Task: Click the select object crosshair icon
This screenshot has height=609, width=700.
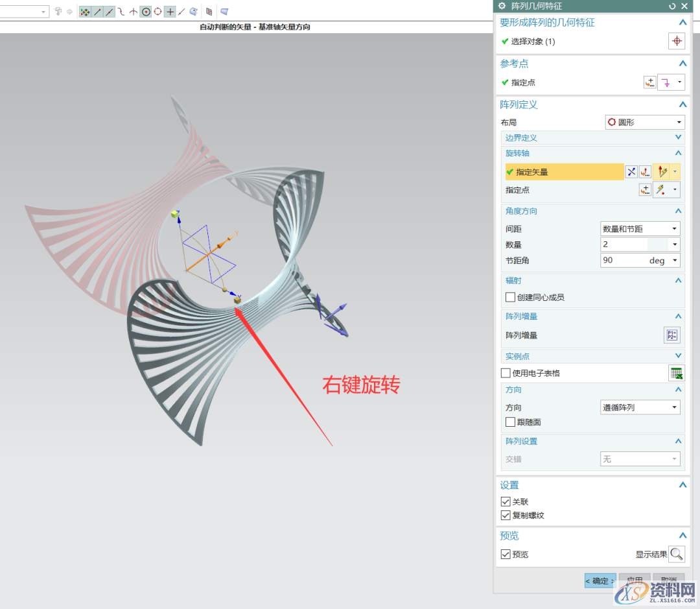Action: [676, 41]
